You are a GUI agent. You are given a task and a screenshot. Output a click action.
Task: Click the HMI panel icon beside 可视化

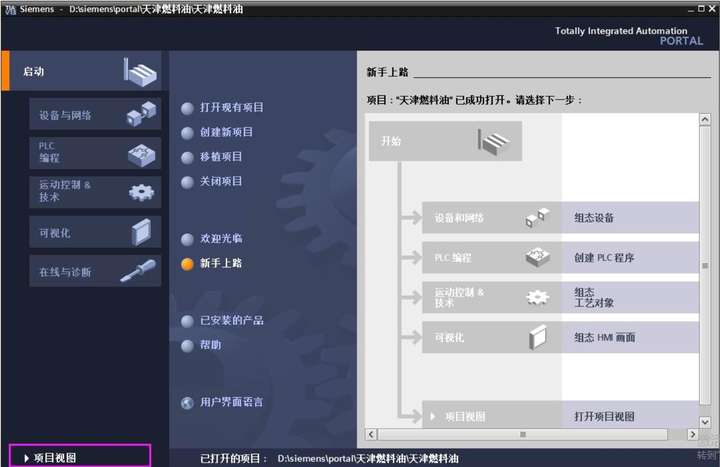click(x=141, y=232)
